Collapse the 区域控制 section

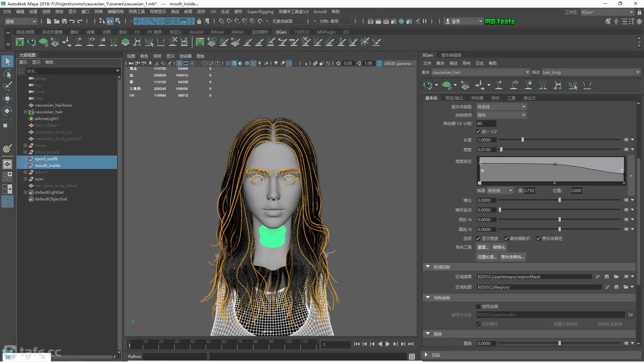coord(428,267)
